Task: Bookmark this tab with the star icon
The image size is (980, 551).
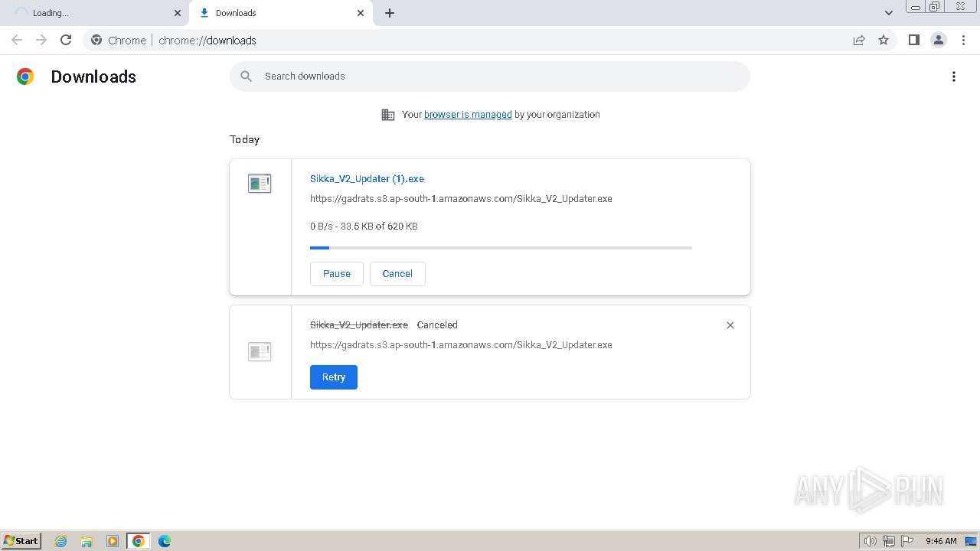Action: tap(884, 40)
